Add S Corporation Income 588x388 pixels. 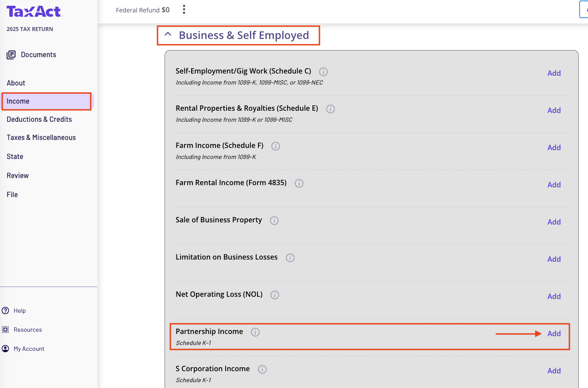click(x=554, y=371)
